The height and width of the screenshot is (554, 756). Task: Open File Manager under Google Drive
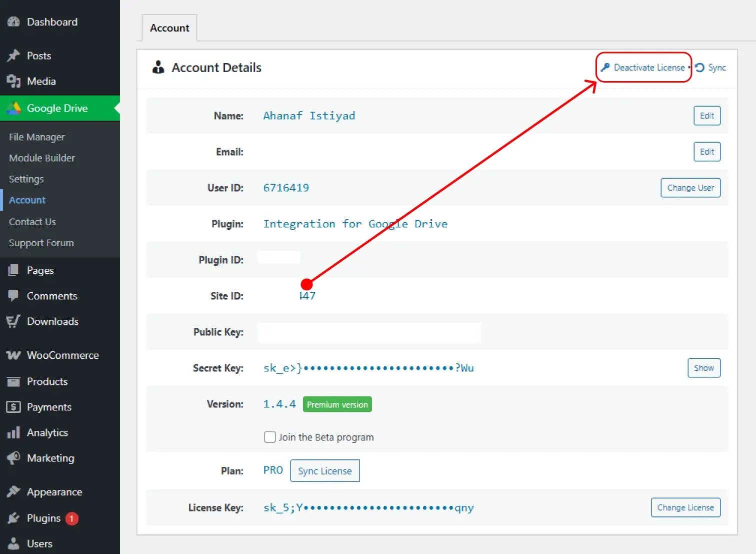(x=36, y=137)
